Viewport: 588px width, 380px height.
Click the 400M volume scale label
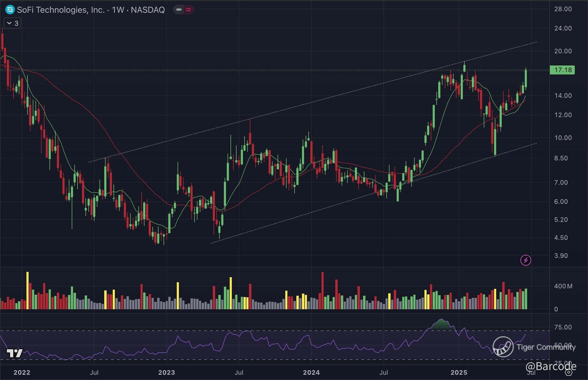pos(563,286)
